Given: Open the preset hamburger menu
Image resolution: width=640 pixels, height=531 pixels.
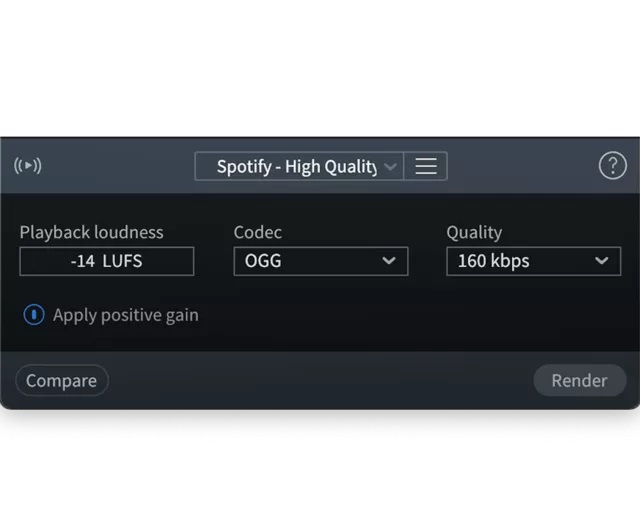Looking at the screenshot, I should coord(426,166).
